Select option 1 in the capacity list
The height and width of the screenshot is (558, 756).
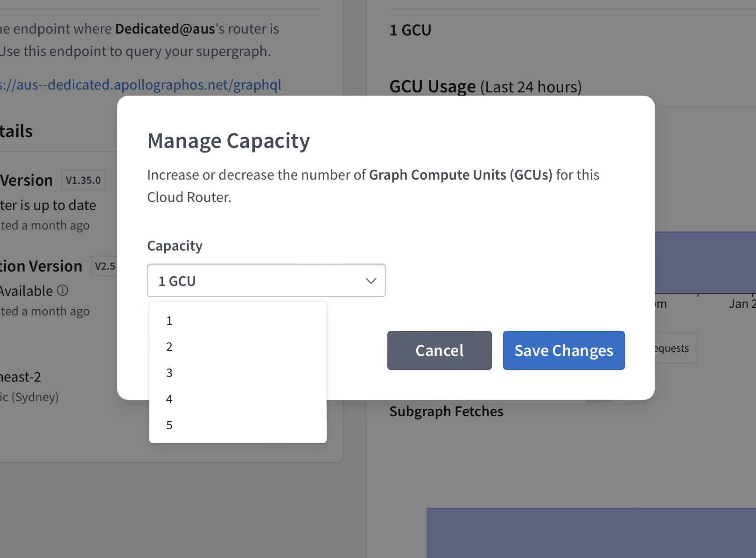(169, 321)
